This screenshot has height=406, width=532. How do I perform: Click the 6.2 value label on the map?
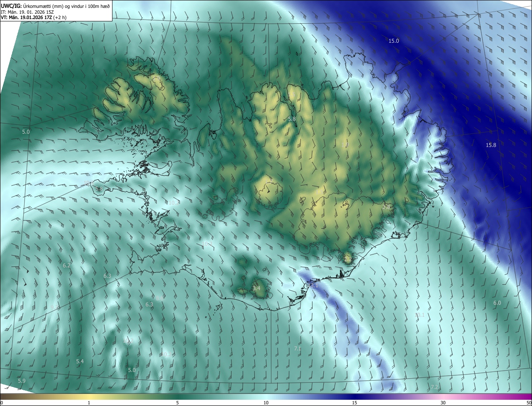click(66, 265)
